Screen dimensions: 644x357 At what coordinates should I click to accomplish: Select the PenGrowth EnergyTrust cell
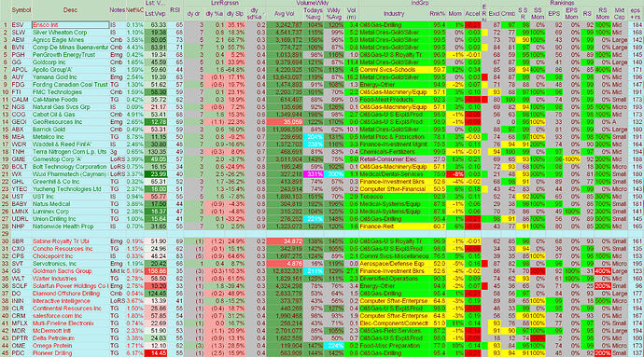point(70,55)
